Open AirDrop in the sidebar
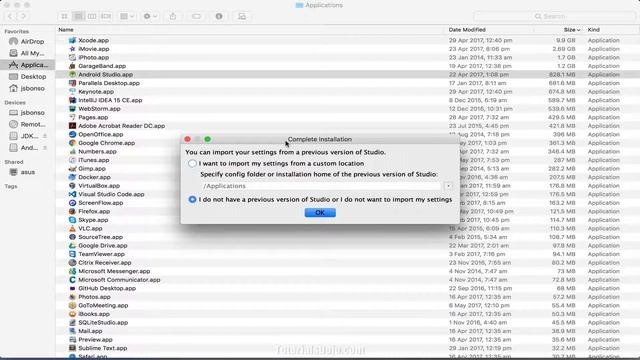This screenshot has width=640, height=360. 27,42
